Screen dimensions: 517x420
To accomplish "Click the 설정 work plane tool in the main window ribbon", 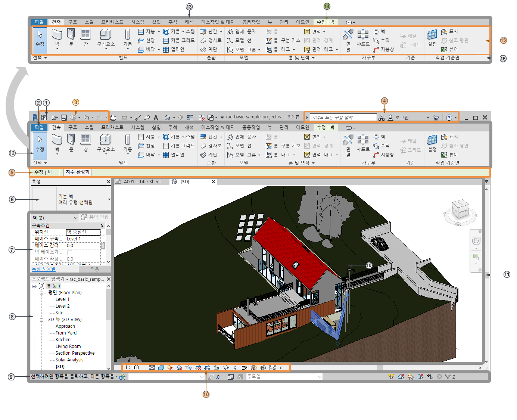I will tap(432, 143).
